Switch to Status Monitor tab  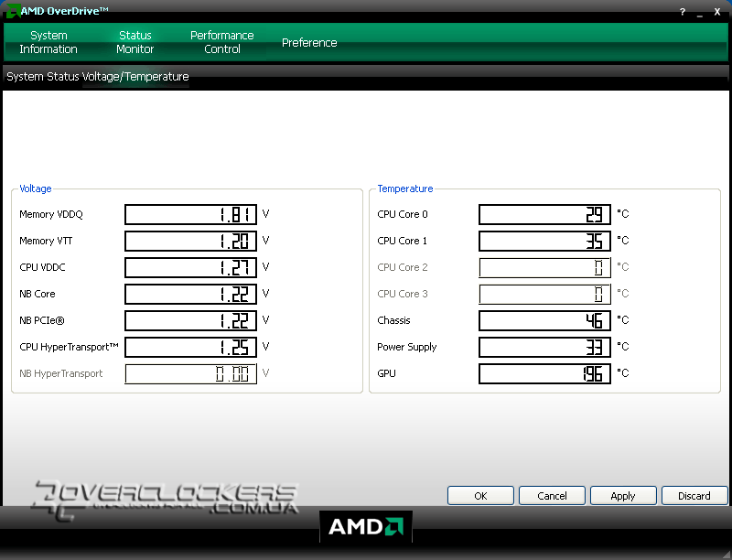pos(135,42)
